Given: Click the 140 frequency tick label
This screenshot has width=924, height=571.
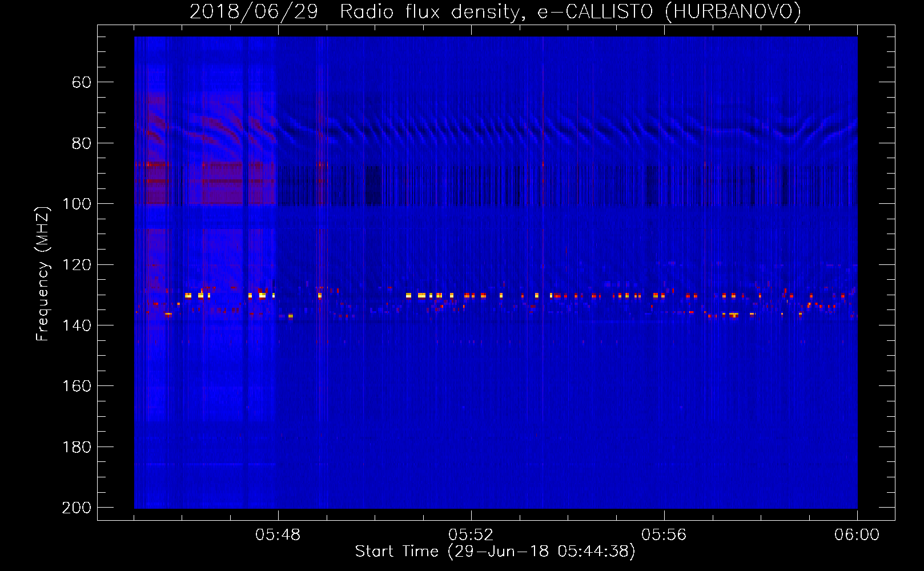Looking at the screenshot, I should (x=77, y=325).
